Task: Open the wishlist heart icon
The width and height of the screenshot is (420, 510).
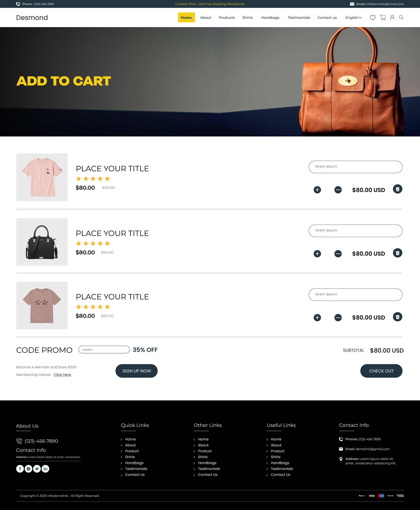Action: (x=373, y=17)
